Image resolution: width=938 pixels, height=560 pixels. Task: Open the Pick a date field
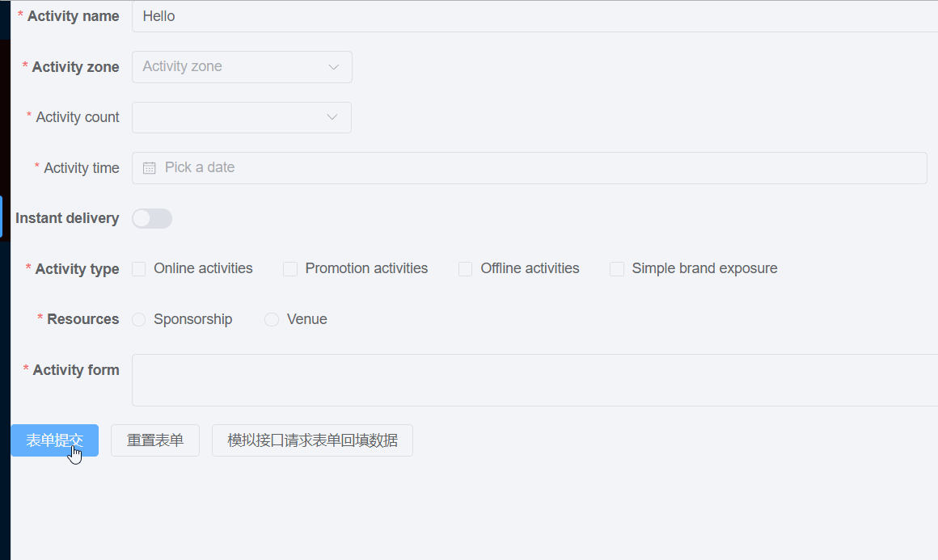pyautogui.click(x=530, y=168)
